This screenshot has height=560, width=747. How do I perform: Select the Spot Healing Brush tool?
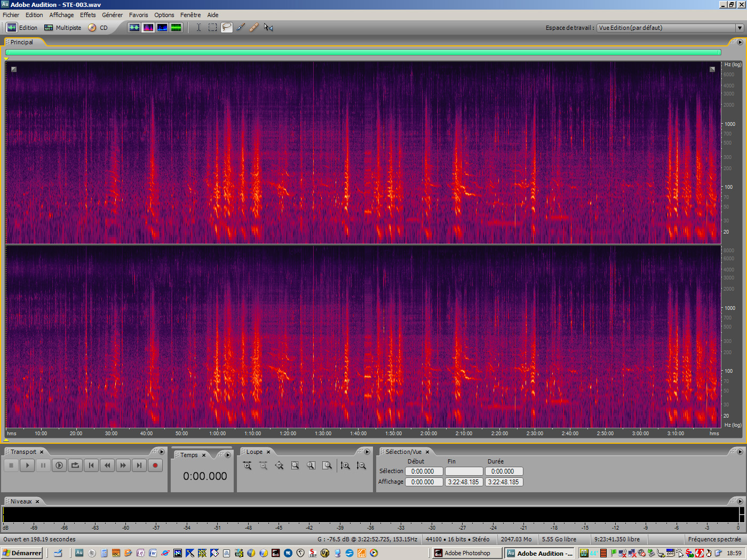tap(254, 27)
